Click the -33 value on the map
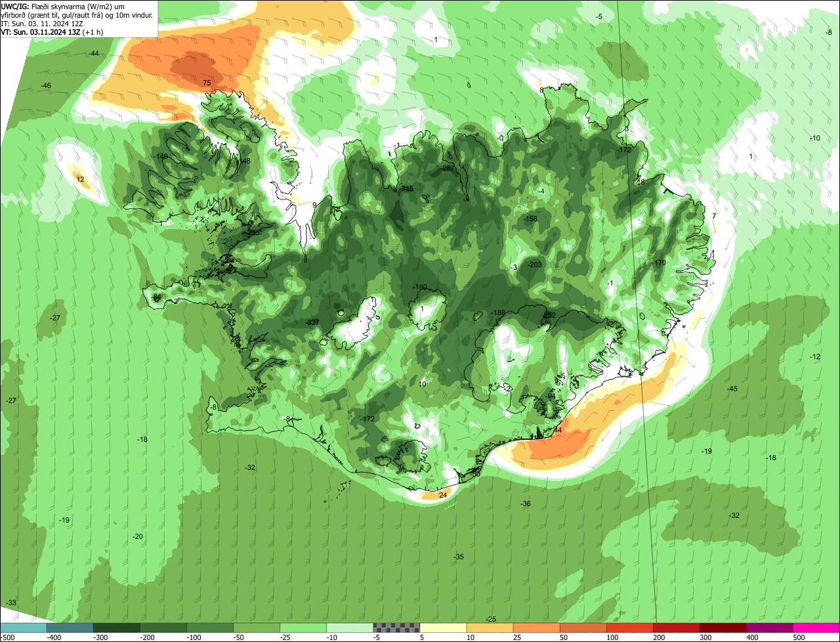 (11, 603)
